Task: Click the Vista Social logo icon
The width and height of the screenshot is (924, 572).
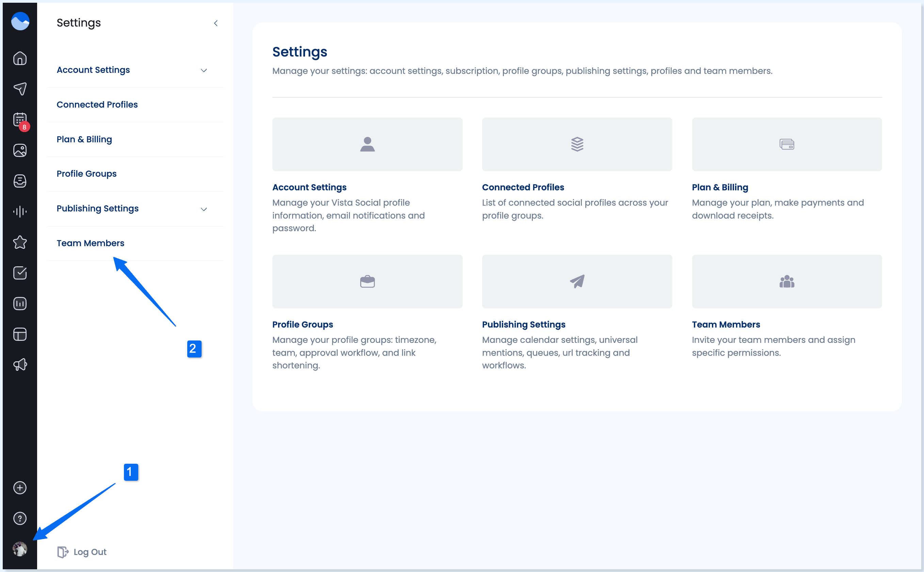Action: 20,21
